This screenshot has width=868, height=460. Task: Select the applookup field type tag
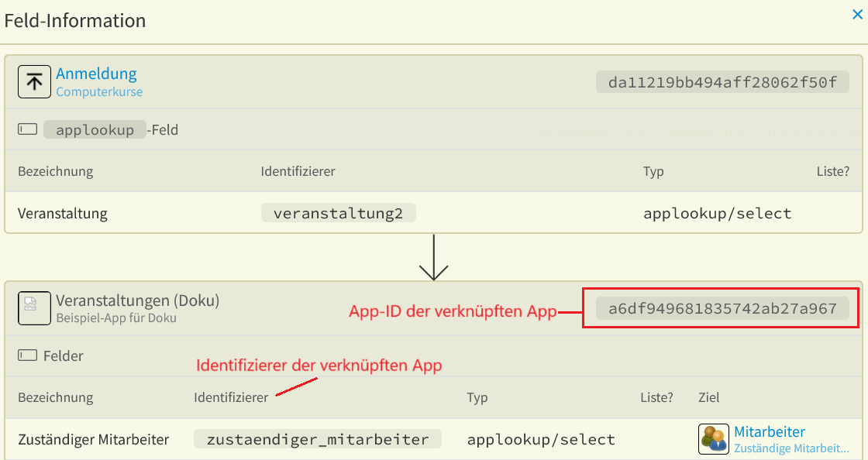pos(95,130)
